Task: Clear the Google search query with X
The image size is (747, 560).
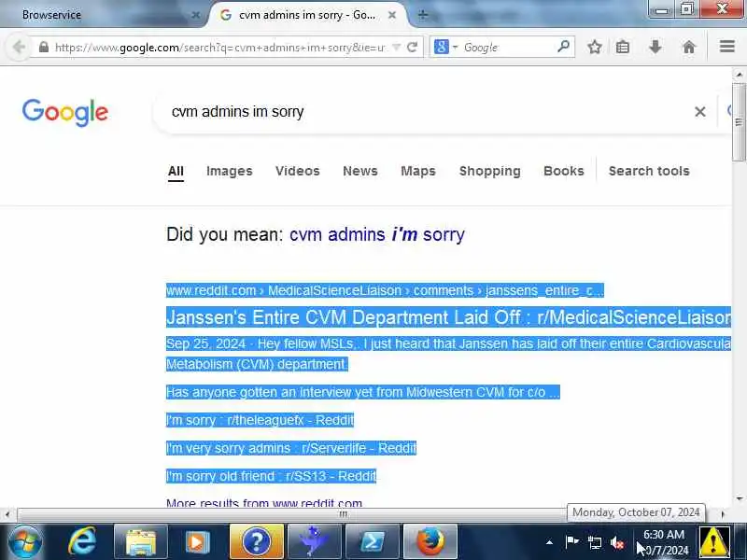Action: pyautogui.click(x=699, y=112)
